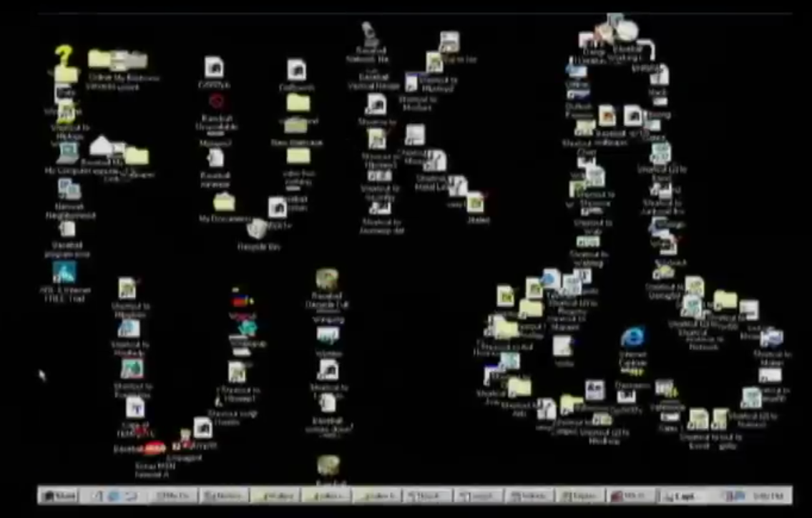Image resolution: width=812 pixels, height=518 pixels.
Task: Open the Recycle Bin icon
Action: coord(257,228)
